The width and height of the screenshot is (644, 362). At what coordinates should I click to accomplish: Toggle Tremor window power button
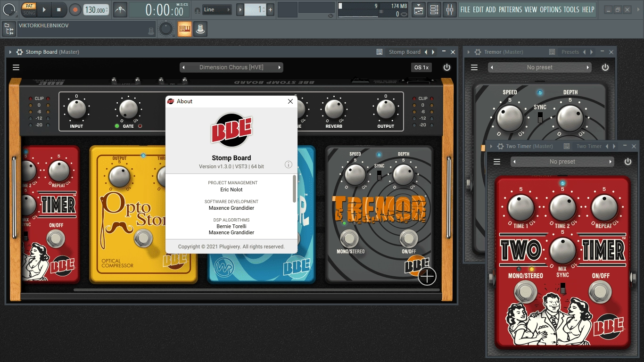[x=605, y=67]
